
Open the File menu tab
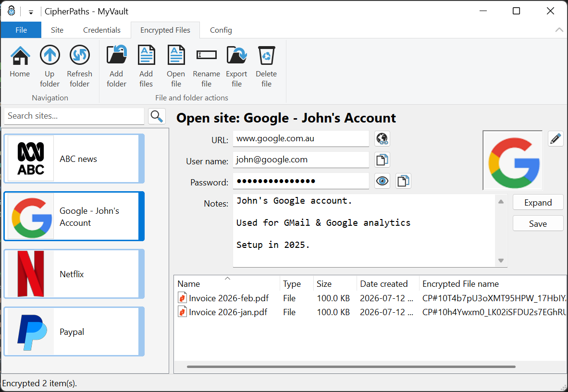coord(21,30)
